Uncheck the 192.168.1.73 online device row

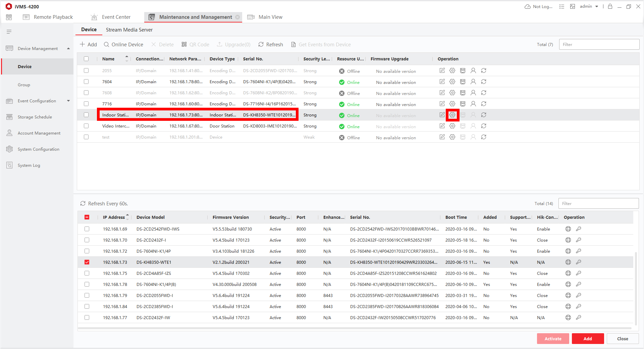point(87,262)
